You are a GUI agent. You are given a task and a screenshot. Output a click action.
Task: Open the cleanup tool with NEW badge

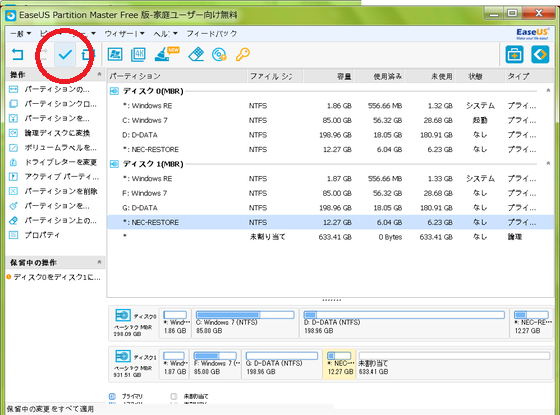click(166, 54)
